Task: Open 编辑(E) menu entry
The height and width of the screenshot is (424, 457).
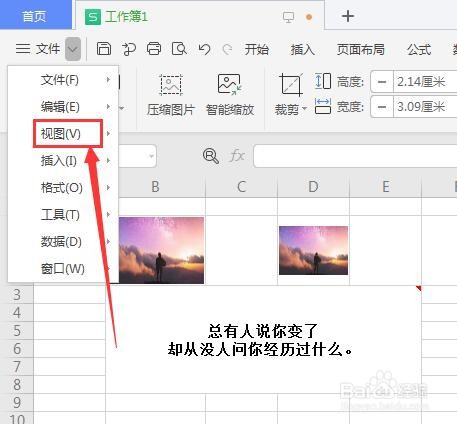Action: point(63,107)
